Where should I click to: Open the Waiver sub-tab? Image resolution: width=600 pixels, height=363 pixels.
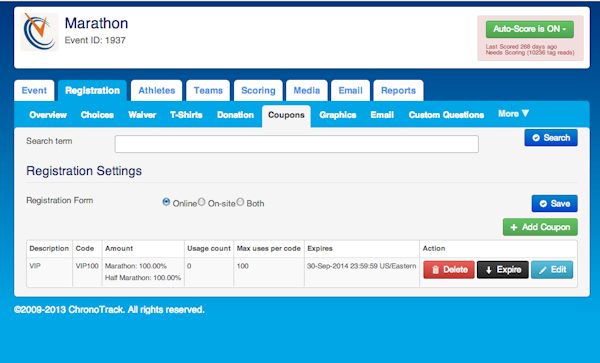click(x=142, y=115)
